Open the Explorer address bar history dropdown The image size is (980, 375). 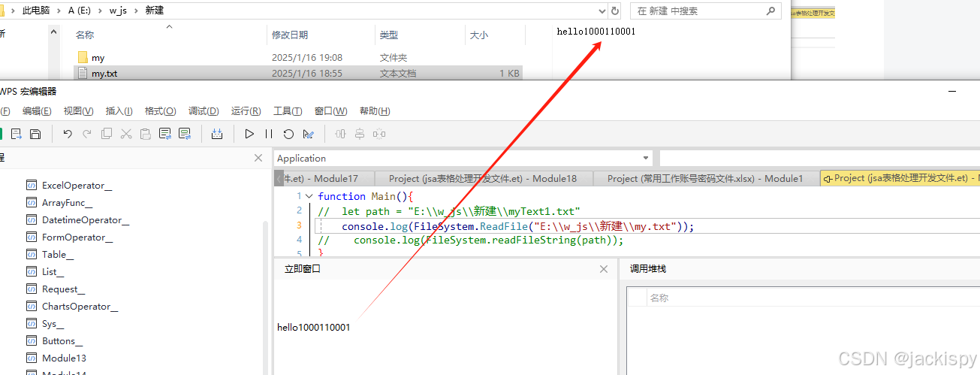(x=602, y=11)
